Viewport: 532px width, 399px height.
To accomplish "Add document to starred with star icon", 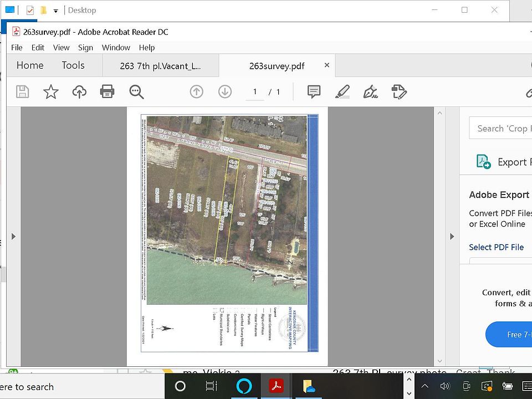I will [x=51, y=91].
